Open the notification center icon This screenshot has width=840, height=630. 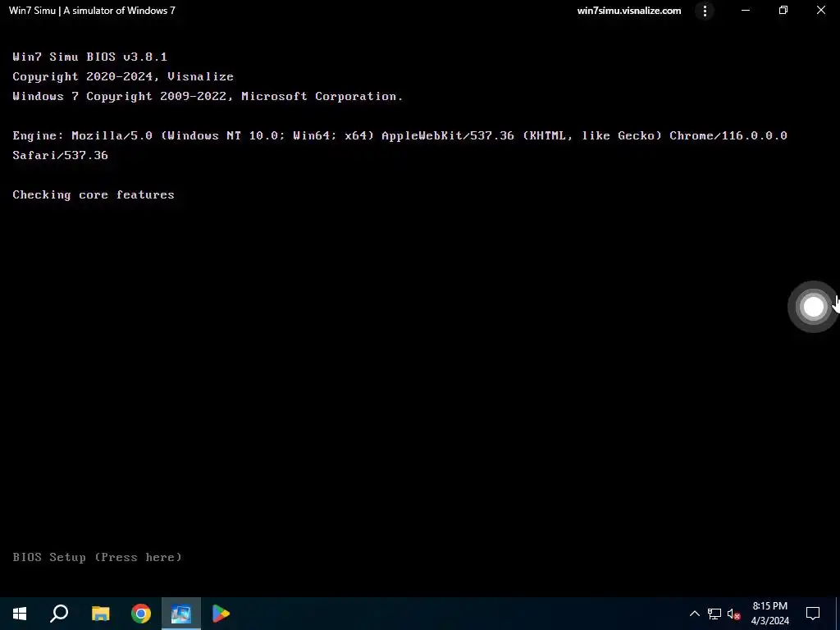click(x=813, y=614)
